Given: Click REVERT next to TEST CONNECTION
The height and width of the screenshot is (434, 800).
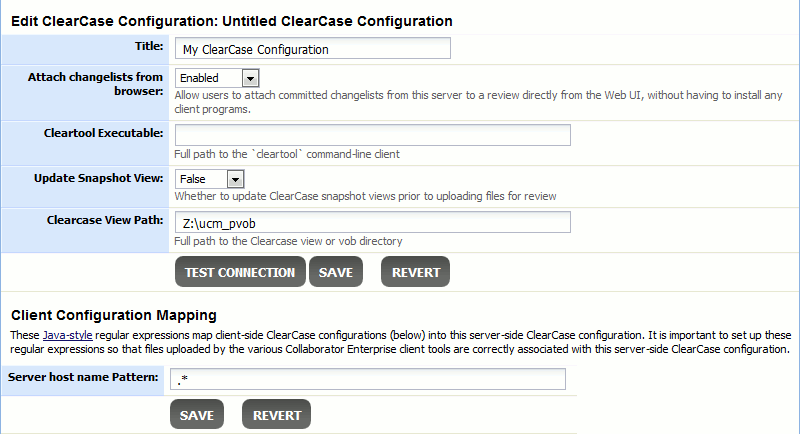Looking at the screenshot, I should click(x=415, y=272).
